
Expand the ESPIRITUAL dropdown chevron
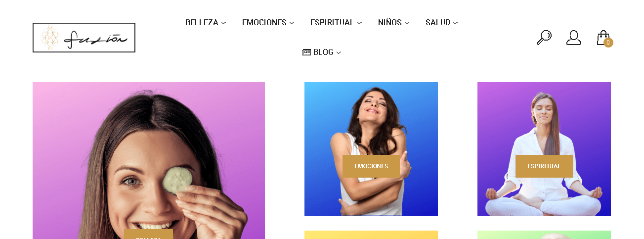click(x=359, y=23)
